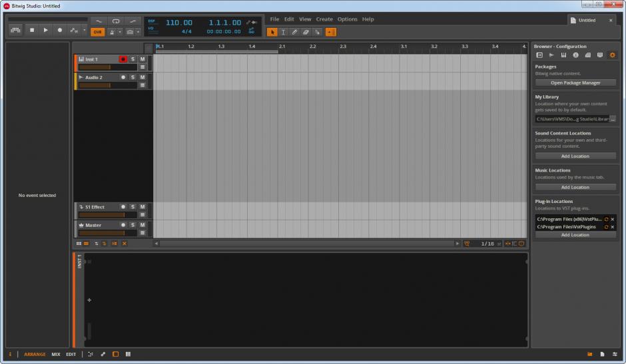Screen dimensions: 626x364
Task: Adjust the Audio 2 volume slider
Action: tap(108, 85)
